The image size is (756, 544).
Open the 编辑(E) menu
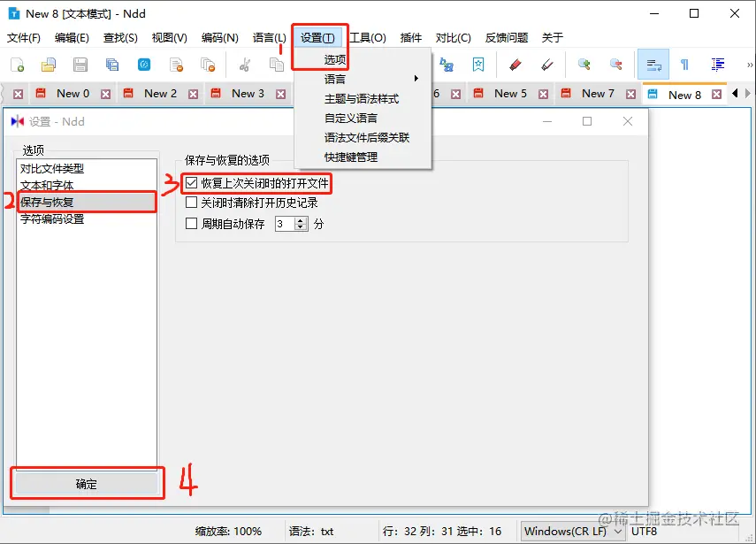click(72, 38)
